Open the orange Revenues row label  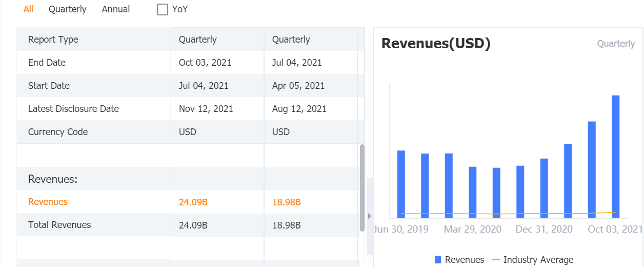click(x=48, y=202)
